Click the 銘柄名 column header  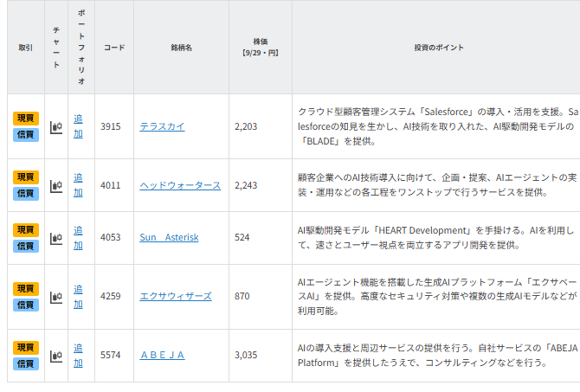tap(181, 48)
